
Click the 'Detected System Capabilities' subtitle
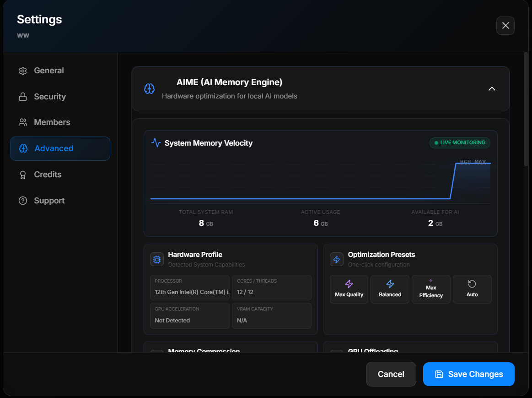206,265
